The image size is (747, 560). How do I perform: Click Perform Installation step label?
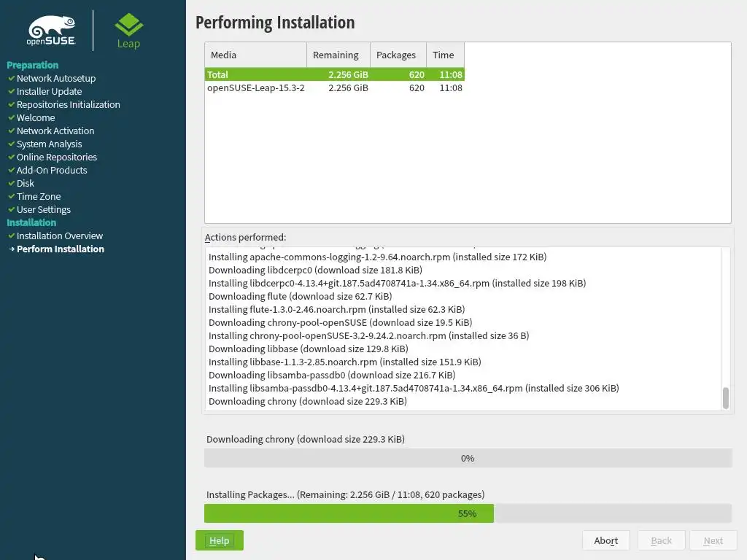pos(61,249)
